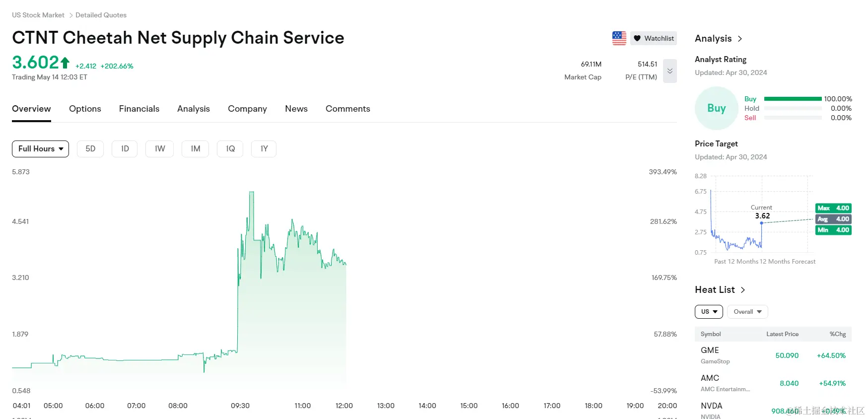Open the Overall filter dropdown

click(x=747, y=312)
